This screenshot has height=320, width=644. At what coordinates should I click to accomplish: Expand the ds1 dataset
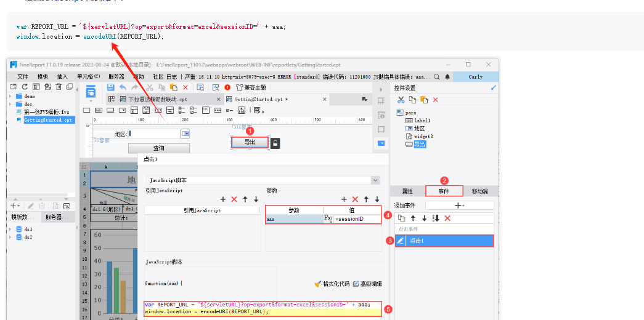click(10, 230)
